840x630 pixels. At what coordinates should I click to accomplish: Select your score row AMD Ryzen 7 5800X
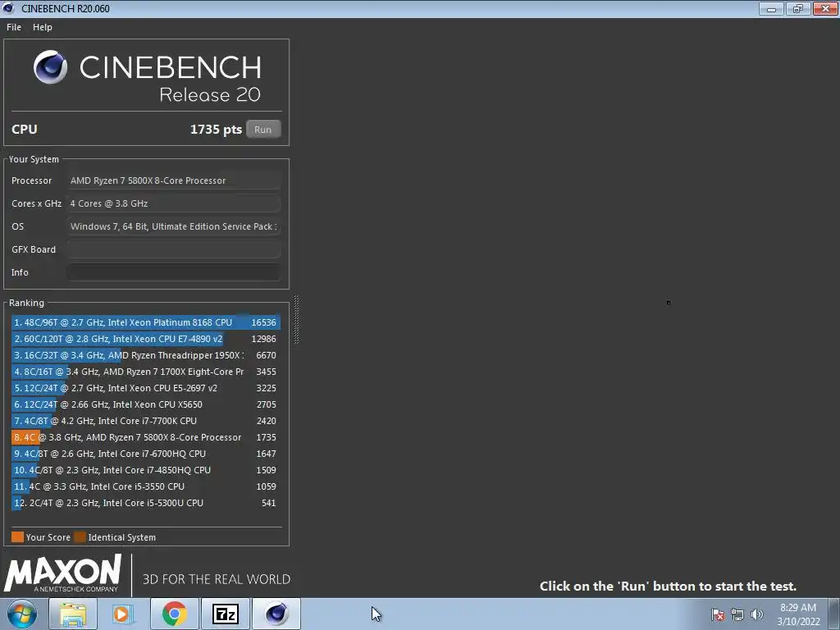click(x=146, y=437)
